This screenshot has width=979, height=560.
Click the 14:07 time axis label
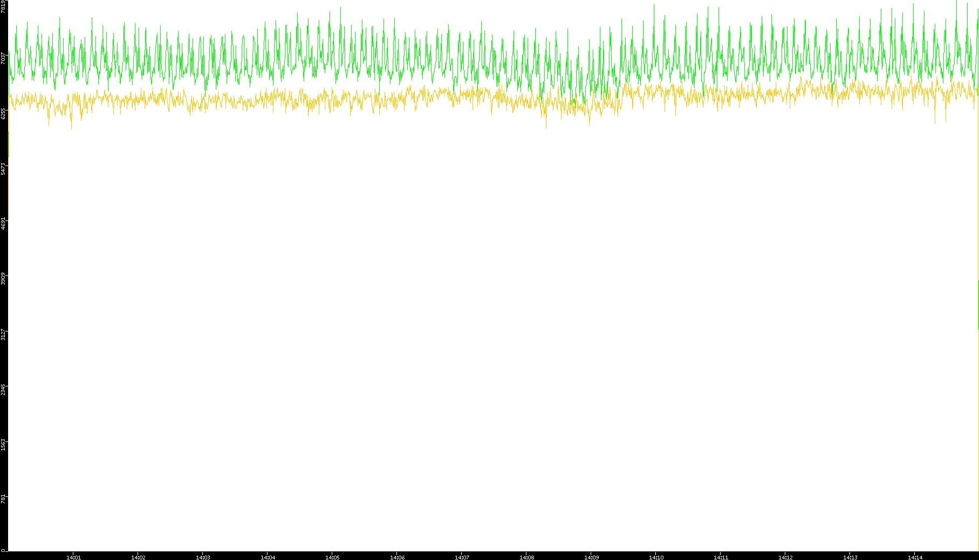462,557
